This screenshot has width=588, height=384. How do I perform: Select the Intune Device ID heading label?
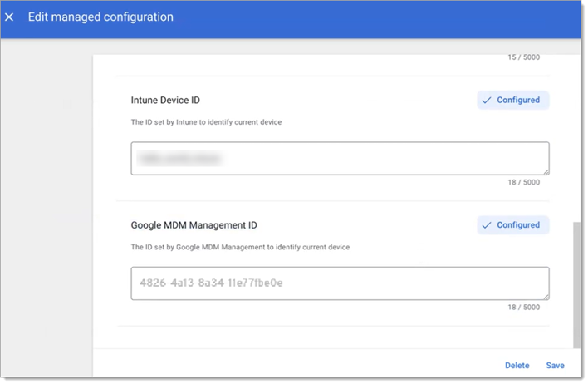click(x=165, y=101)
